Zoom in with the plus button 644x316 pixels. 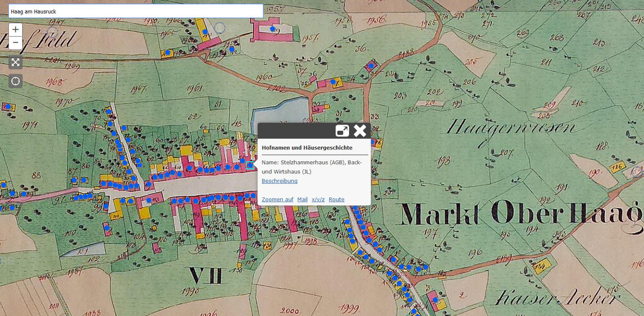(16, 30)
